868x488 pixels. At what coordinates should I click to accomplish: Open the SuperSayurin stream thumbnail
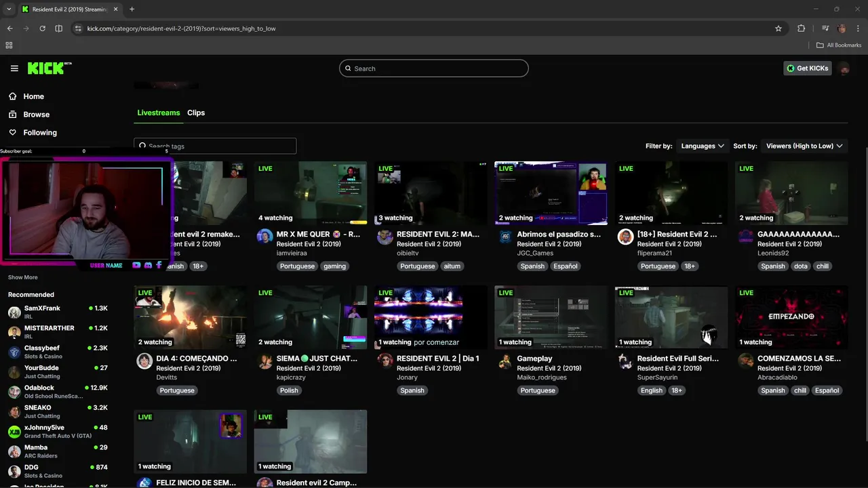pyautogui.click(x=671, y=317)
